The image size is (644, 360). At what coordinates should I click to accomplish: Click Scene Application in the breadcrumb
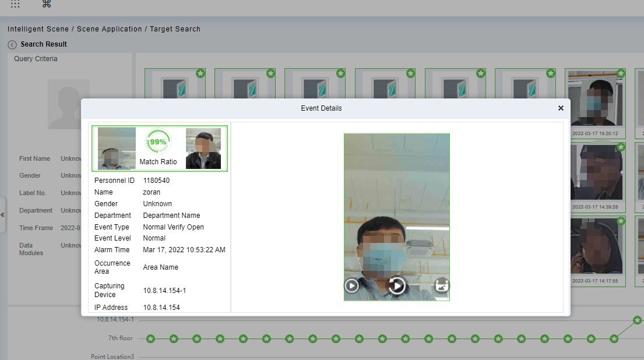[110, 29]
